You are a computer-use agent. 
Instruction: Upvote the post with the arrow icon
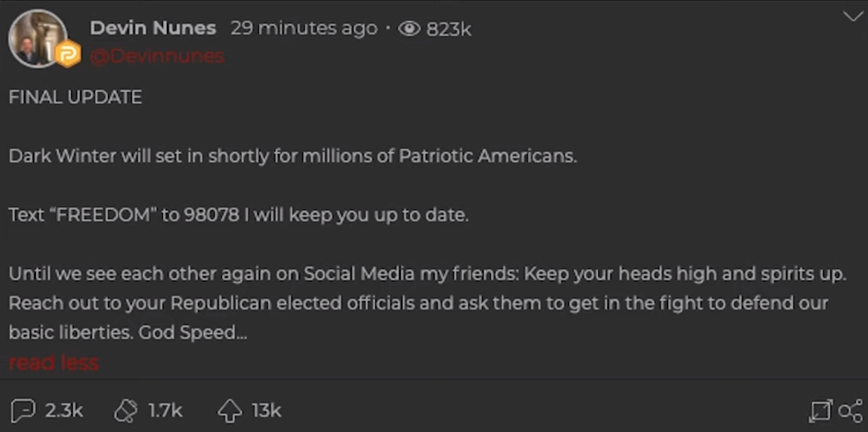229,410
